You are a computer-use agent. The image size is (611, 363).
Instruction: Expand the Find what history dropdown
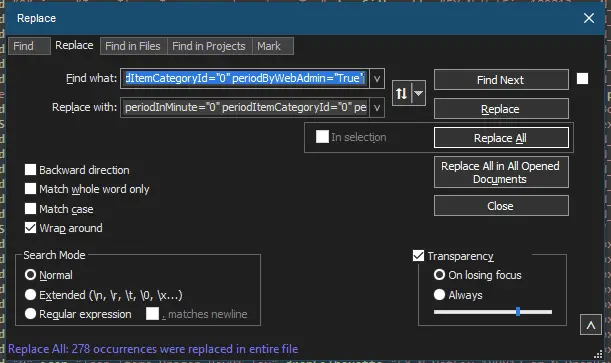[377, 79]
